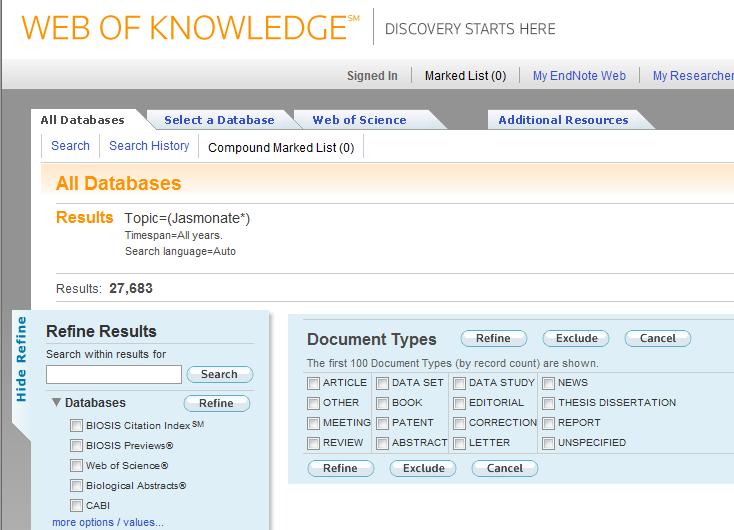The width and height of the screenshot is (734, 530).
Task: Check Web of Science database filter
Action: (76, 465)
